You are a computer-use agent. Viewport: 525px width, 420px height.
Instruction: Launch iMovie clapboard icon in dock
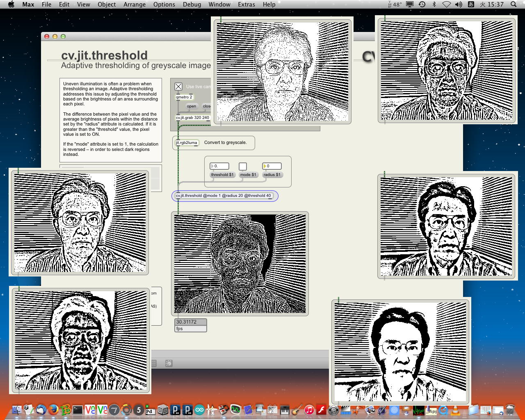346,409
